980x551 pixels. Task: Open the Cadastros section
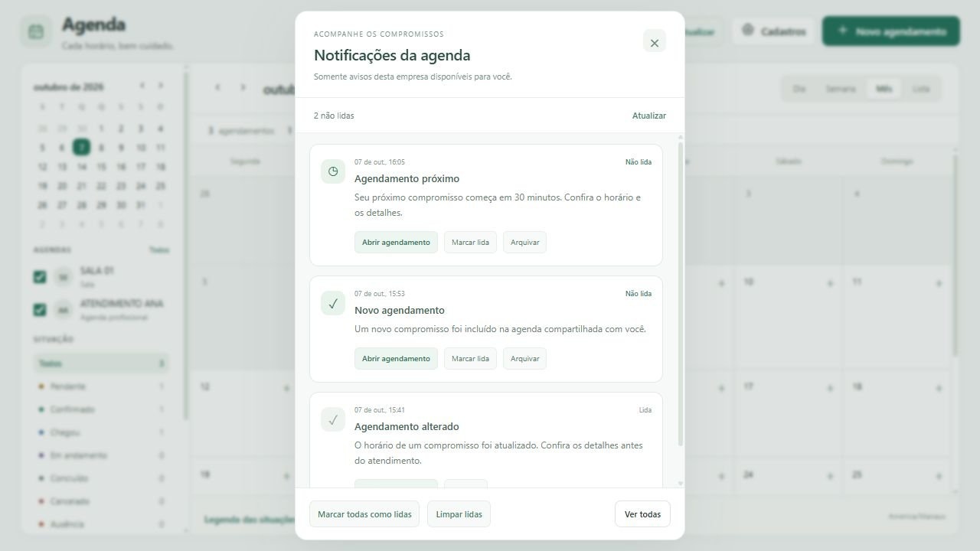coord(773,31)
